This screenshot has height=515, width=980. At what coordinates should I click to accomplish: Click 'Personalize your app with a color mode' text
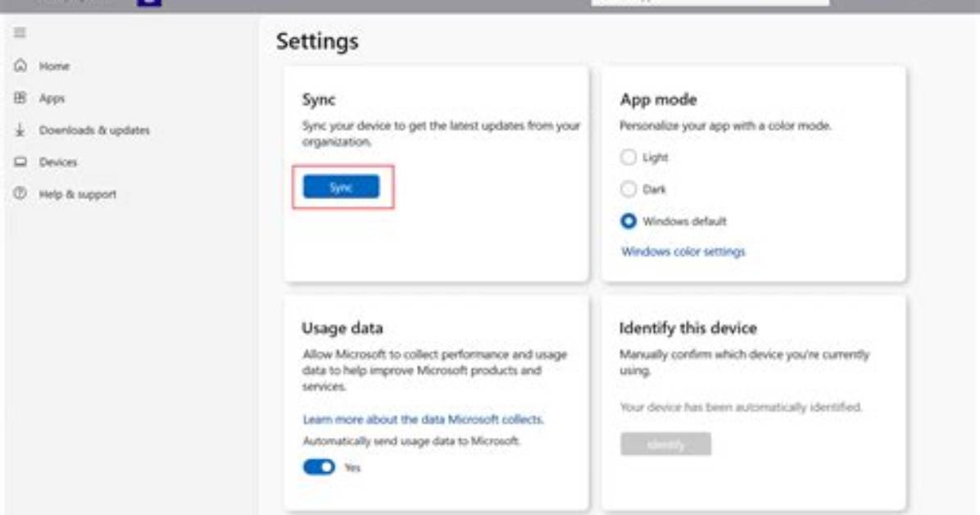726,125
